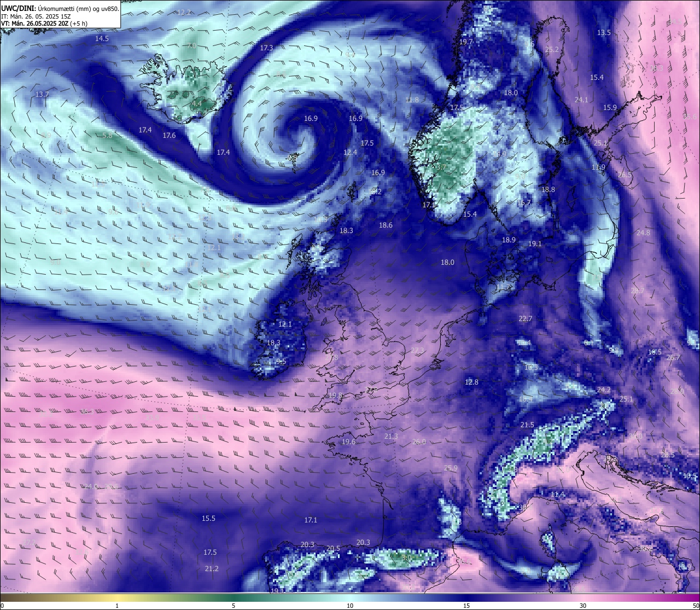
Task: Click the 24.2 value on the map
Action: 604,391
